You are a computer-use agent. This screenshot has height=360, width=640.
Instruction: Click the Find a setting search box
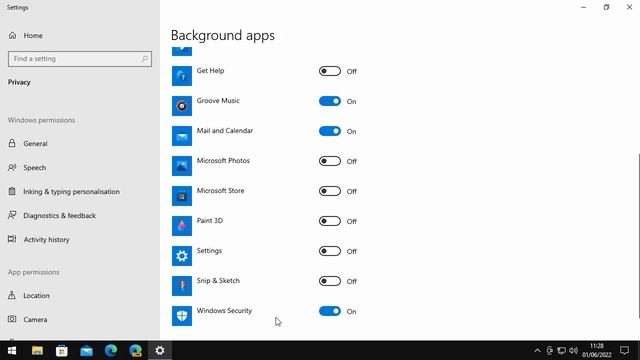(80, 59)
